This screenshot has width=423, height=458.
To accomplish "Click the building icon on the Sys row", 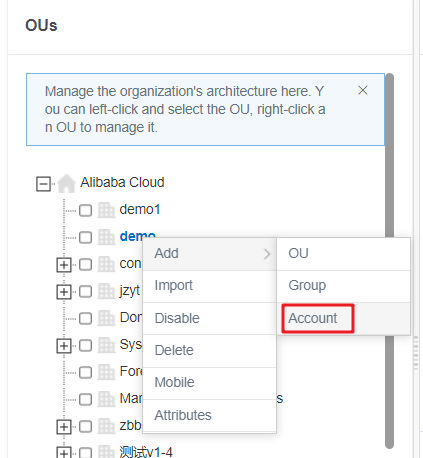I will [x=106, y=345].
